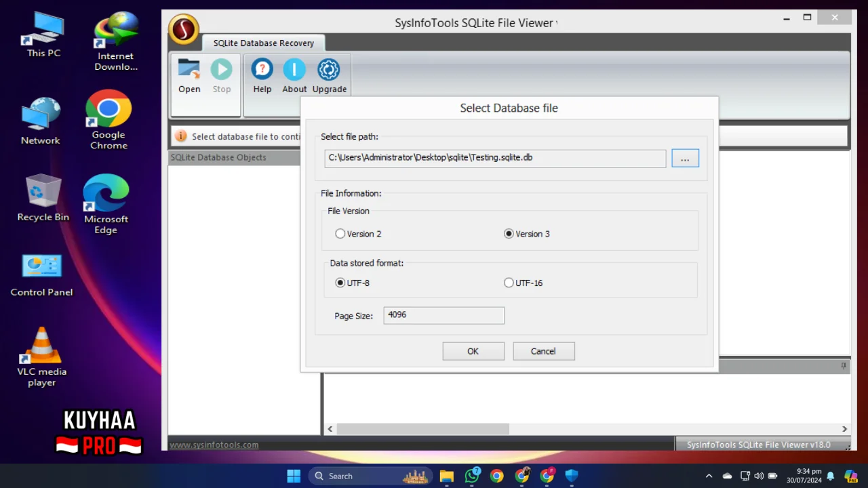Select the SQLite Database Recovery tab
The height and width of the screenshot is (488, 868).
pyautogui.click(x=264, y=43)
